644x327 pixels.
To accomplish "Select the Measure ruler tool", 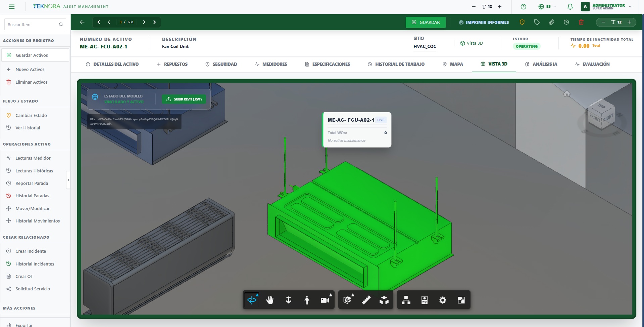I will click(x=366, y=300).
